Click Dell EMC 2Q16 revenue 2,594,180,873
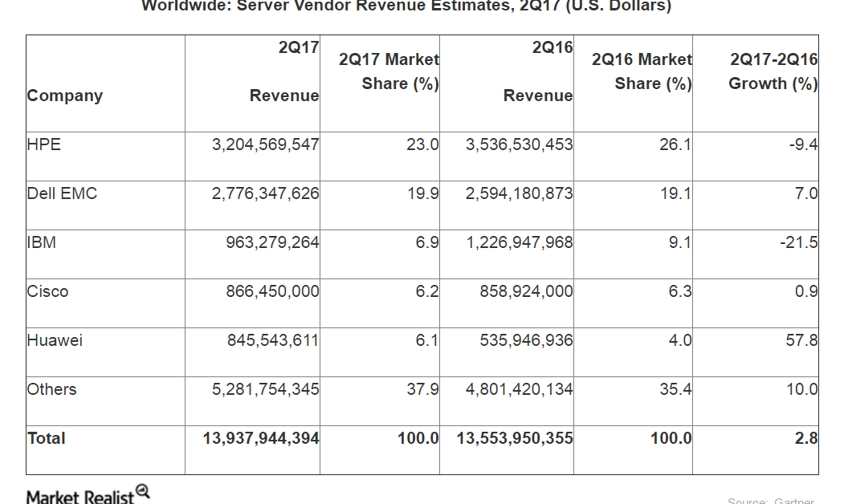This screenshot has height=504, width=844. 520,193
